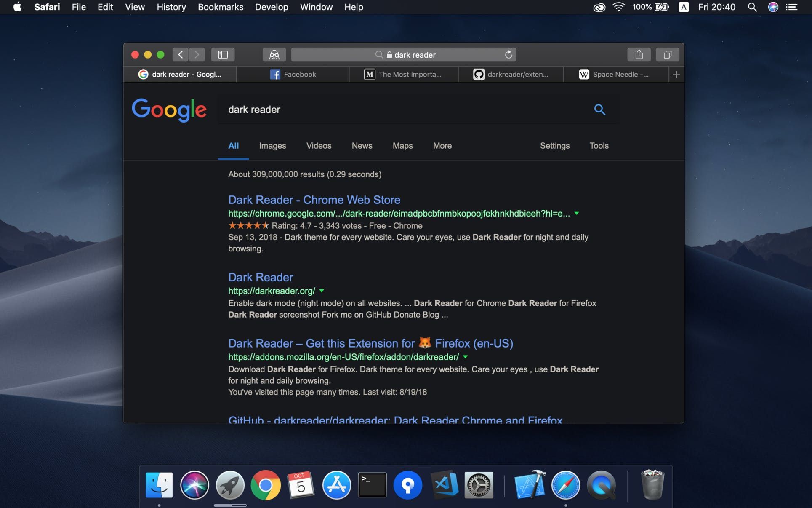
Task: Select the Videos search tab
Action: click(319, 146)
